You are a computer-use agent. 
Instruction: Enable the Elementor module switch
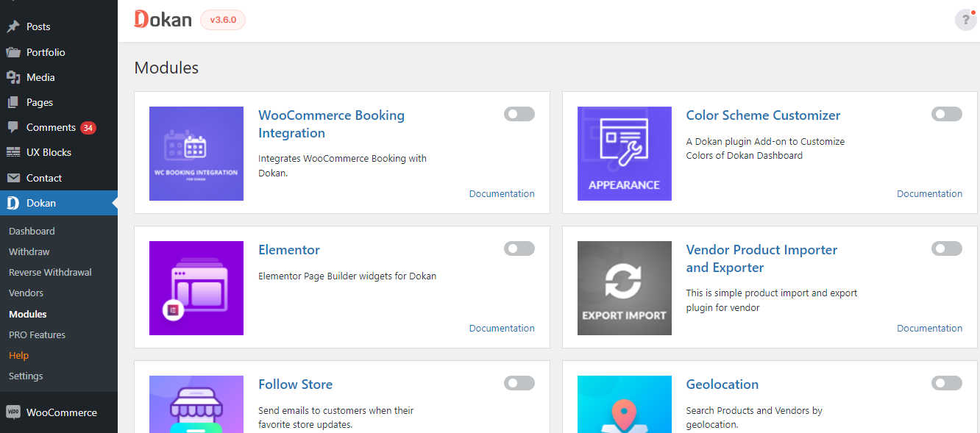(x=519, y=248)
